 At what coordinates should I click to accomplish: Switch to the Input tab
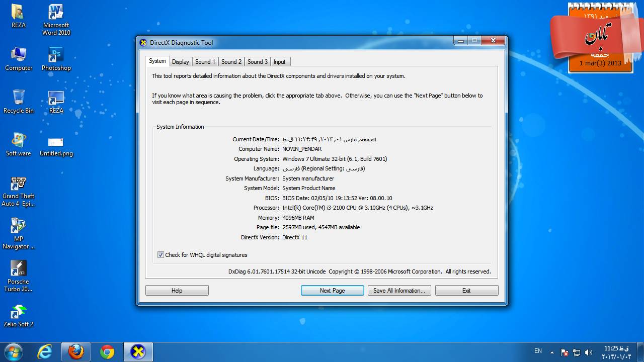coord(280,62)
